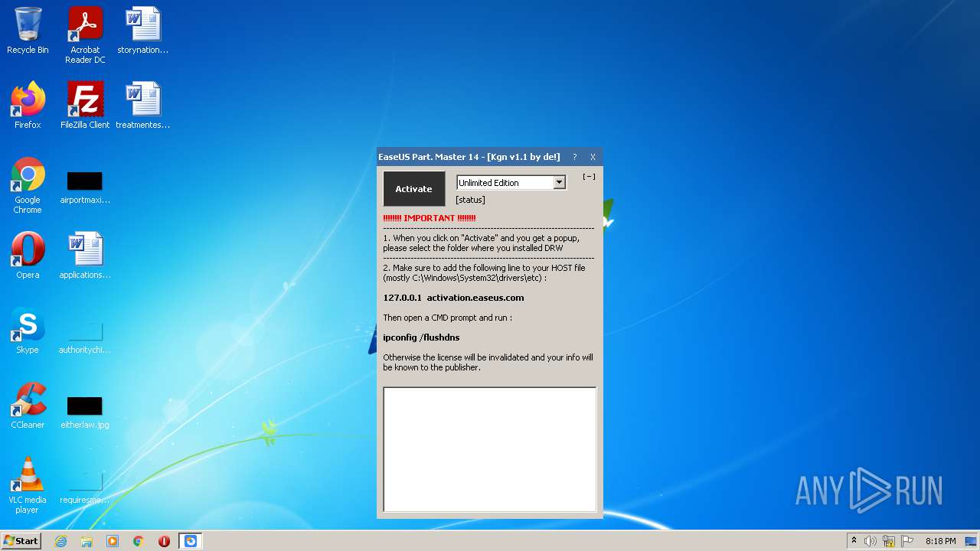The image size is (980, 551).
Task: Launch FileZilla Client shortcut
Action: click(85, 106)
